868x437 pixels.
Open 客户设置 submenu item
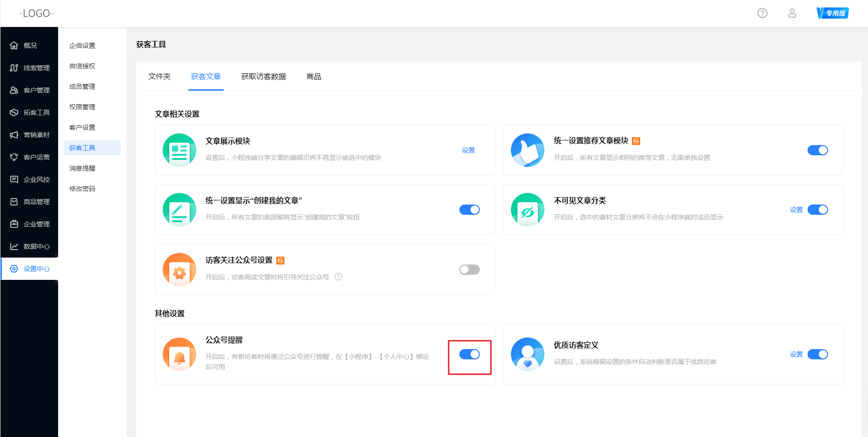(x=82, y=127)
